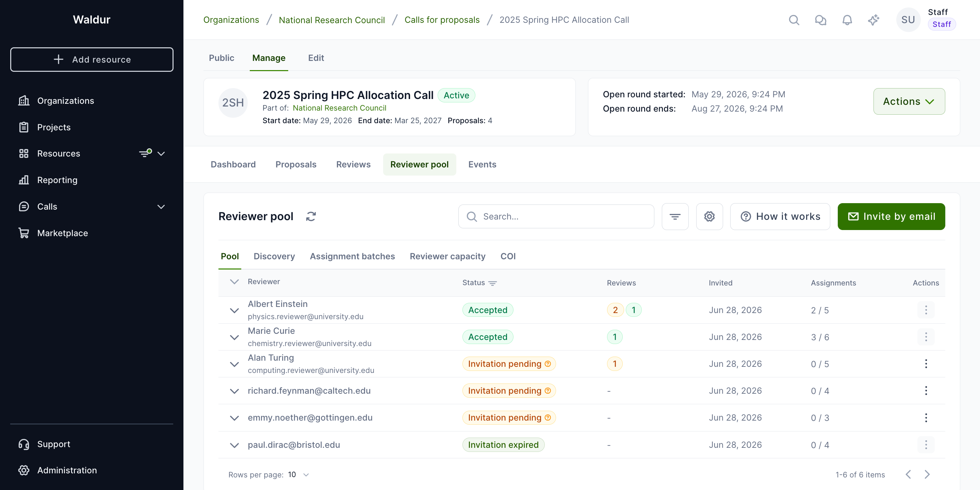Screen dimensions: 980x490
Task: Click the Resources grid icon
Action: click(x=24, y=153)
